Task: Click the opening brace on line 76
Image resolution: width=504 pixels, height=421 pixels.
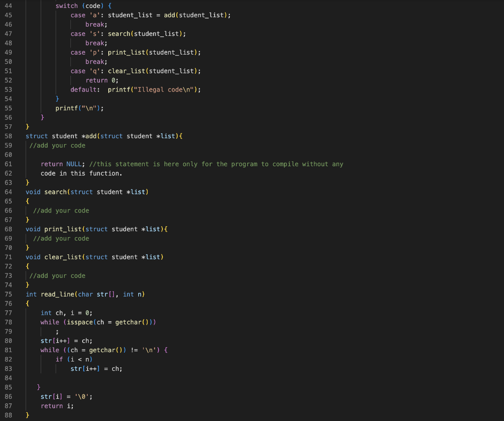Action: [x=28, y=304]
